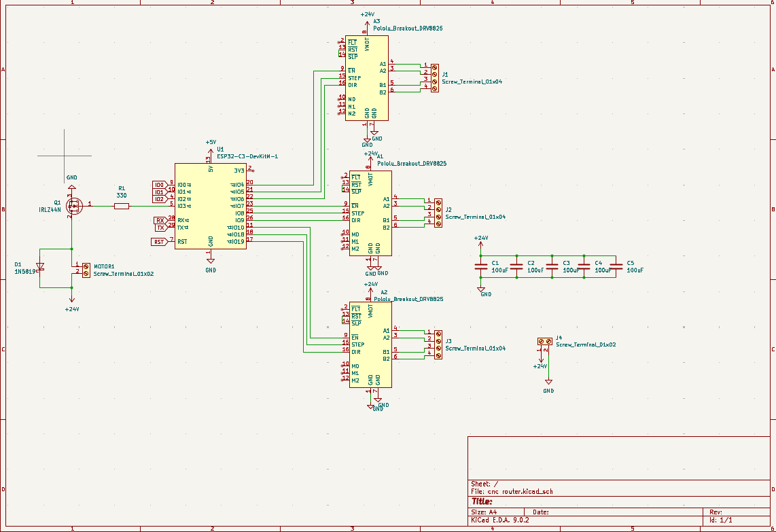Select the A2 DRV8825 driver body
This screenshot has width=776, height=532.
click(x=370, y=344)
